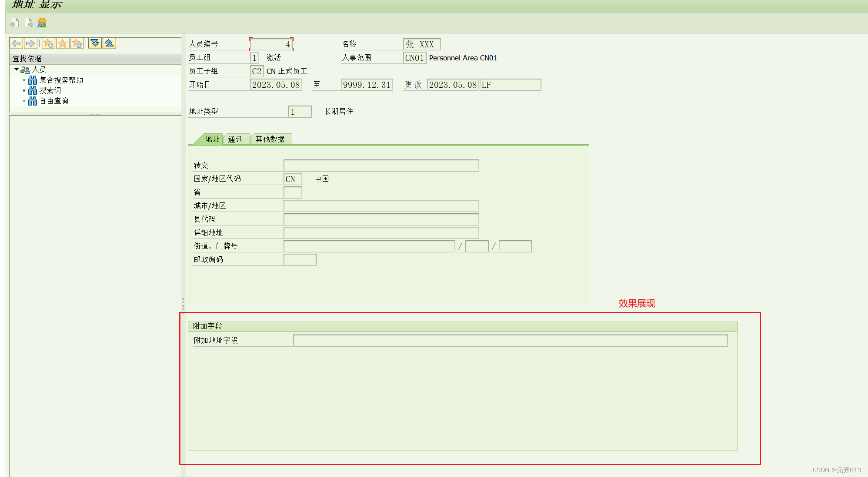Click the end date field 9999.12.31
This screenshot has width=868, height=477.
(367, 85)
